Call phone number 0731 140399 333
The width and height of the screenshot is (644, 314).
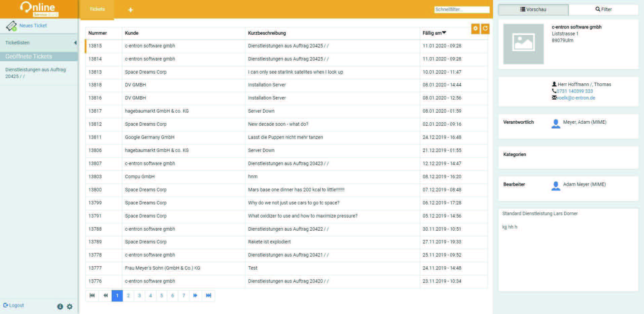pos(574,91)
